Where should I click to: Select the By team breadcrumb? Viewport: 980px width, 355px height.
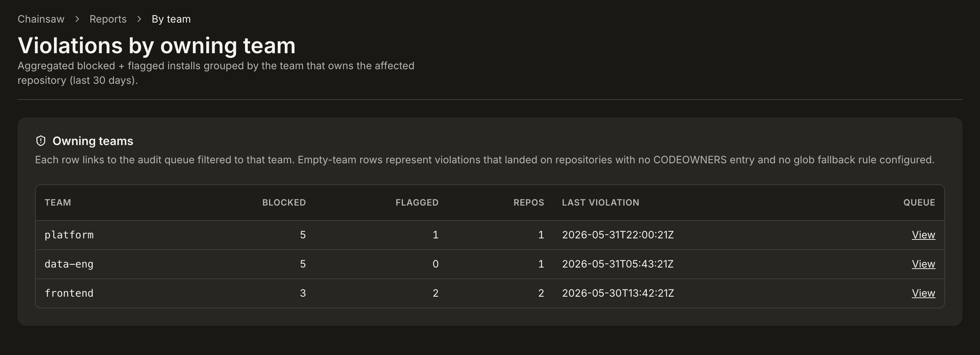pos(171,19)
